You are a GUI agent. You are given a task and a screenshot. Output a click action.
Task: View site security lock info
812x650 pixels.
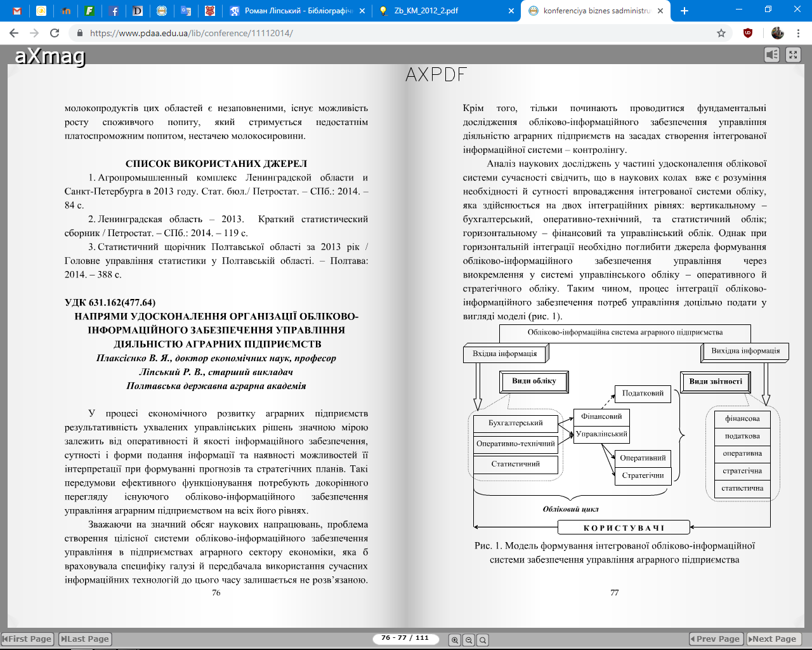[x=79, y=33]
